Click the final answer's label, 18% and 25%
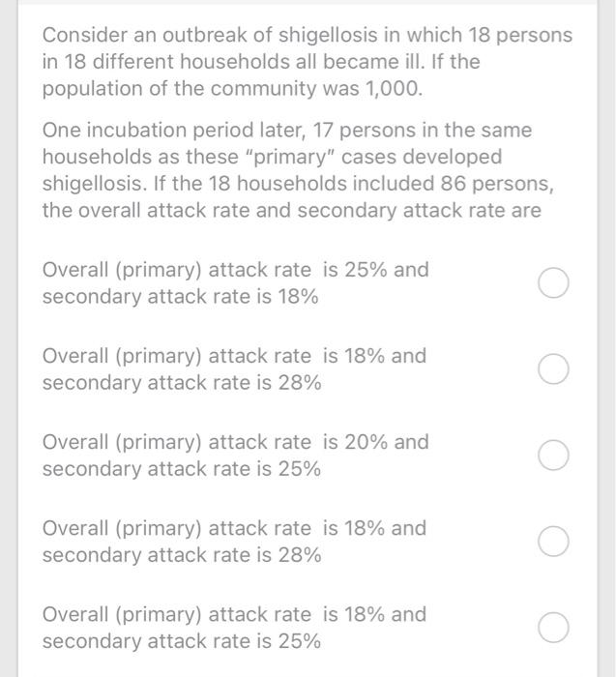 [x=234, y=628]
